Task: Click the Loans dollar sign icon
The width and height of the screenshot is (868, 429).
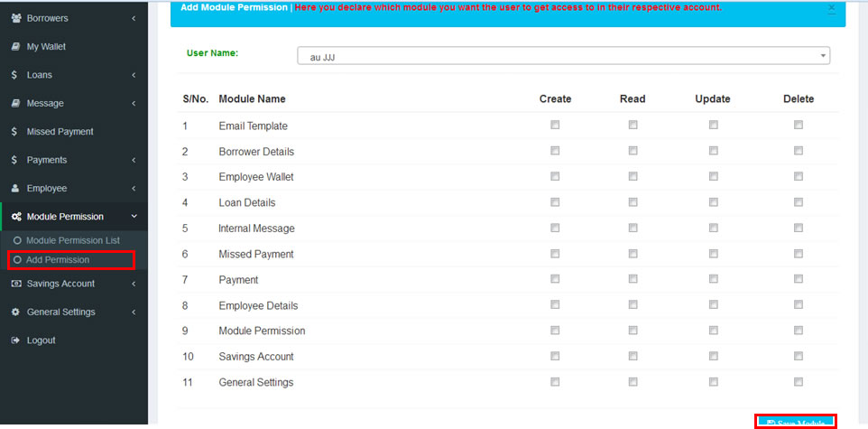Action: pos(14,75)
